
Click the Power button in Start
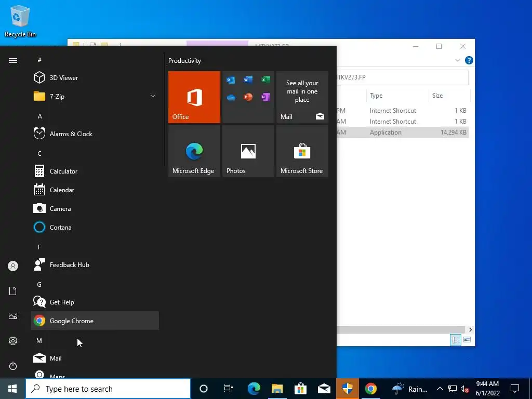(13, 366)
